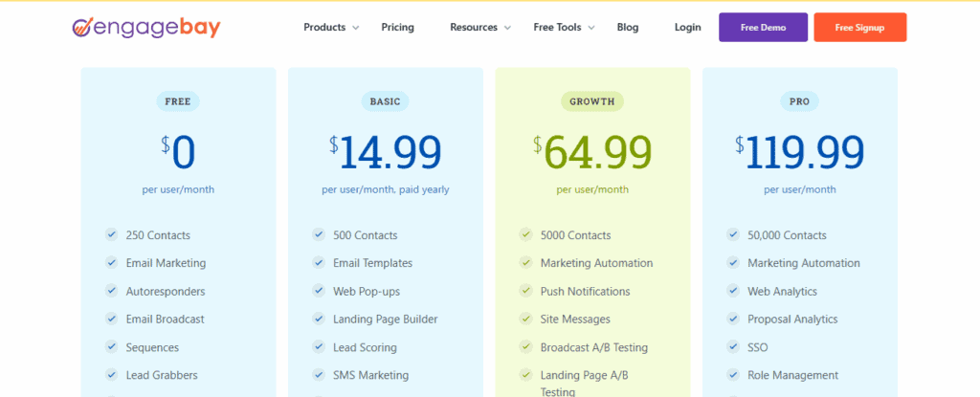Click checkmark icon beside 250 Contacts
This screenshot has height=397, width=980.
(112, 235)
